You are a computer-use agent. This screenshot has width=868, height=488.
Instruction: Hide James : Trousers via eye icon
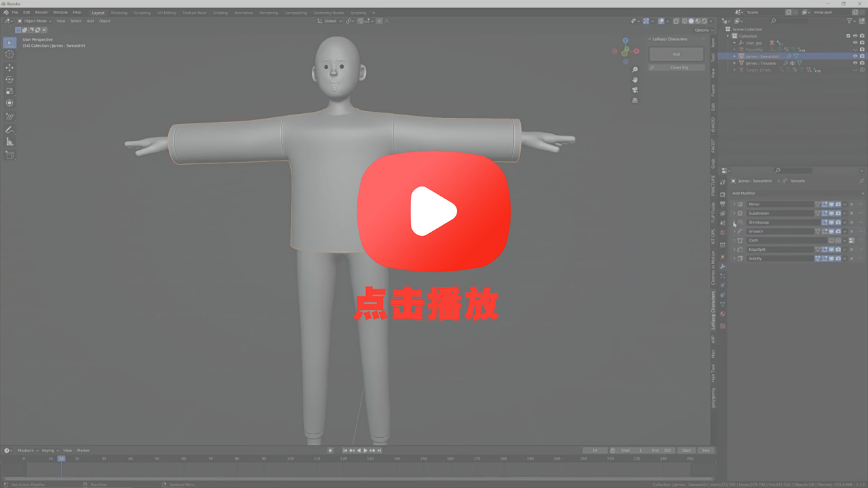coord(854,63)
